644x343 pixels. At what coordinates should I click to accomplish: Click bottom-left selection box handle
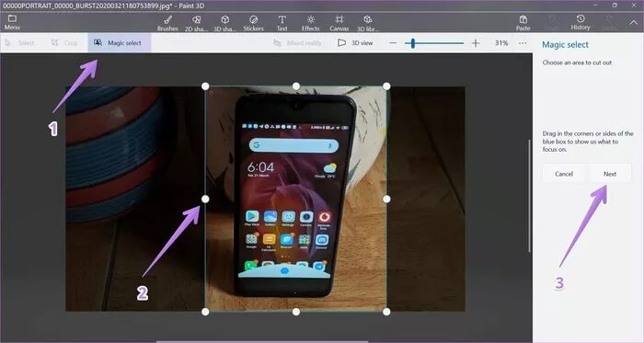tap(205, 312)
